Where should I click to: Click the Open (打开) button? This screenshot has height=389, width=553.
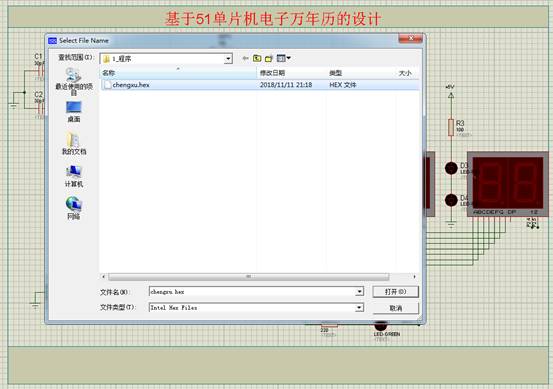[x=395, y=292]
